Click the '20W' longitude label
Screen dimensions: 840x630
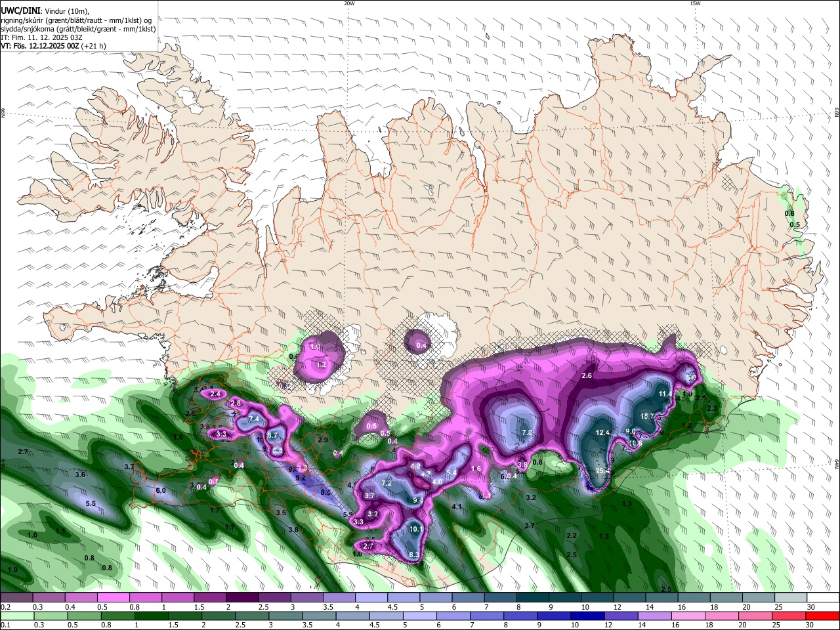(x=349, y=3)
